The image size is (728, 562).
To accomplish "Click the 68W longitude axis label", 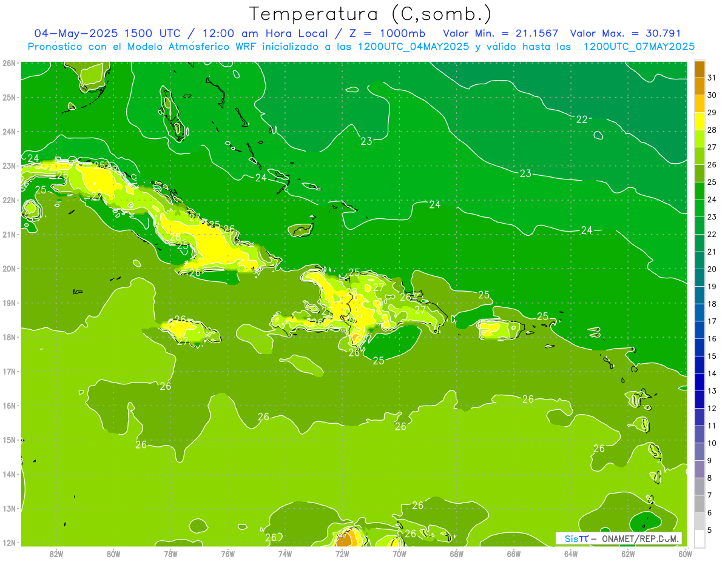I will 457,554.
